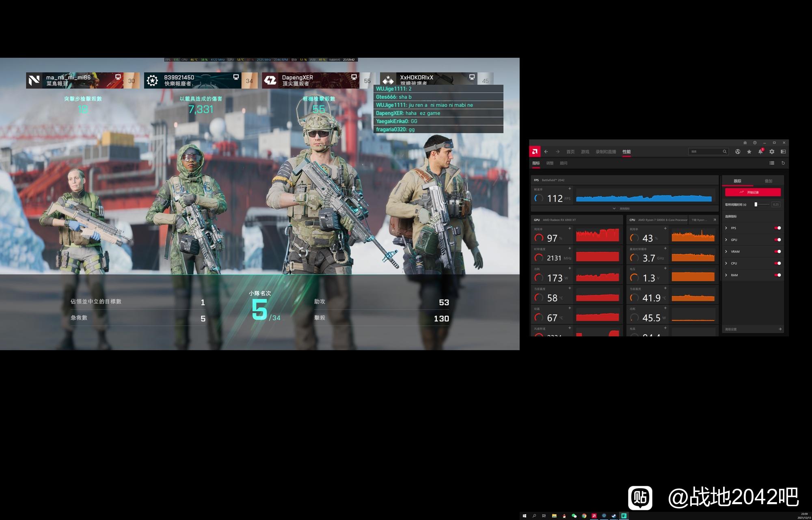The height and width of the screenshot is (520, 812).
Task: Expand the GPU metric group
Action: coord(726,240)
